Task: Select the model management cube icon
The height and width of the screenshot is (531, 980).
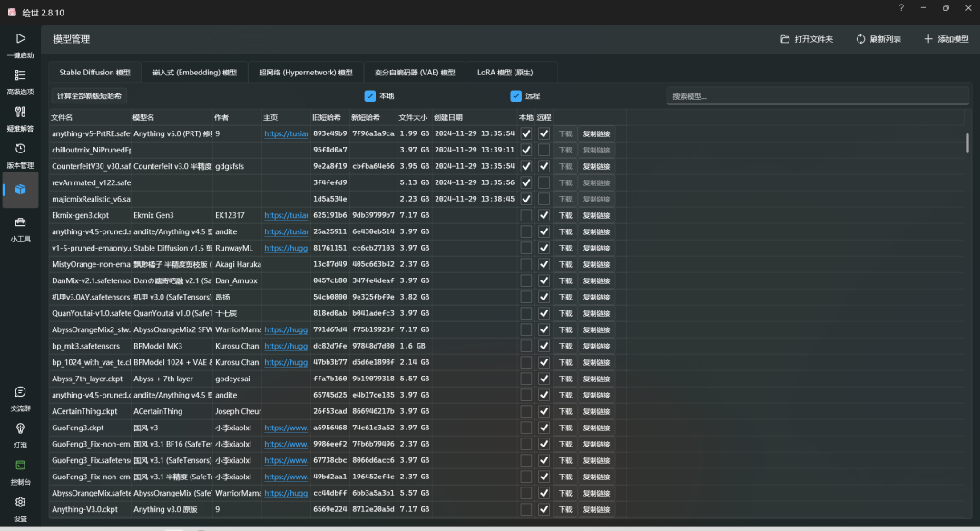Action: 20,189
